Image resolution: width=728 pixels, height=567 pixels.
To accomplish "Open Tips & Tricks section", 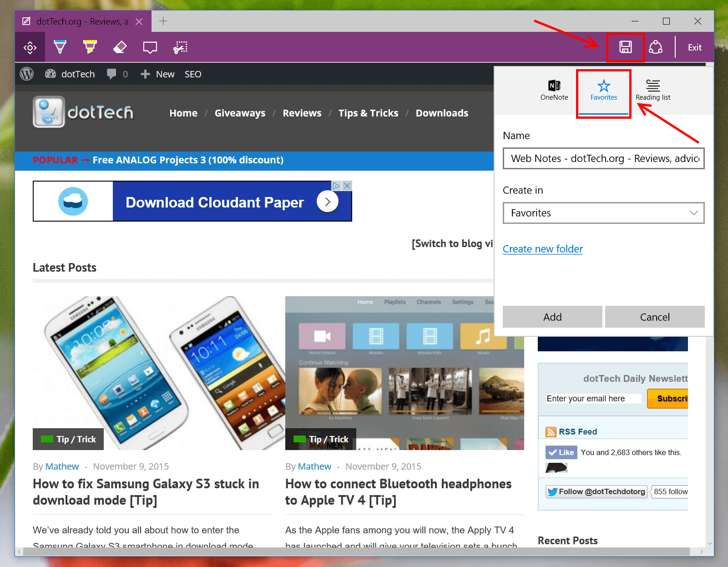I will coord(368,113).
